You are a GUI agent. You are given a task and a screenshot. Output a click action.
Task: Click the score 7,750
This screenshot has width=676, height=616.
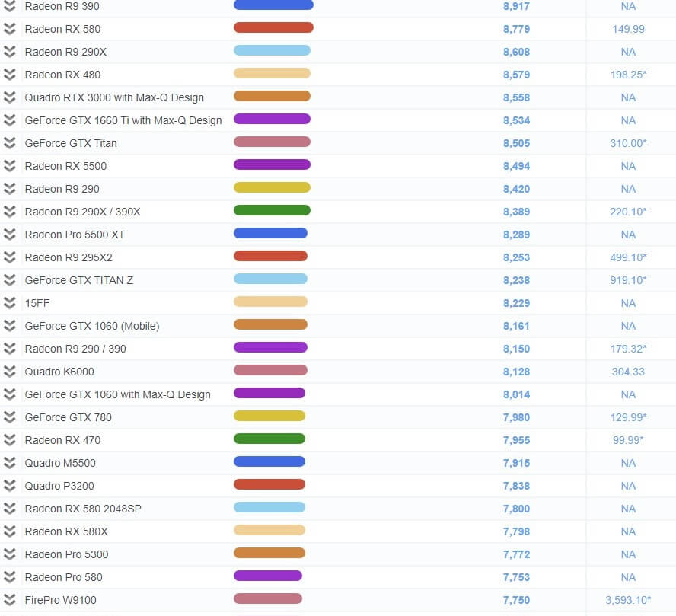(516, 600)
